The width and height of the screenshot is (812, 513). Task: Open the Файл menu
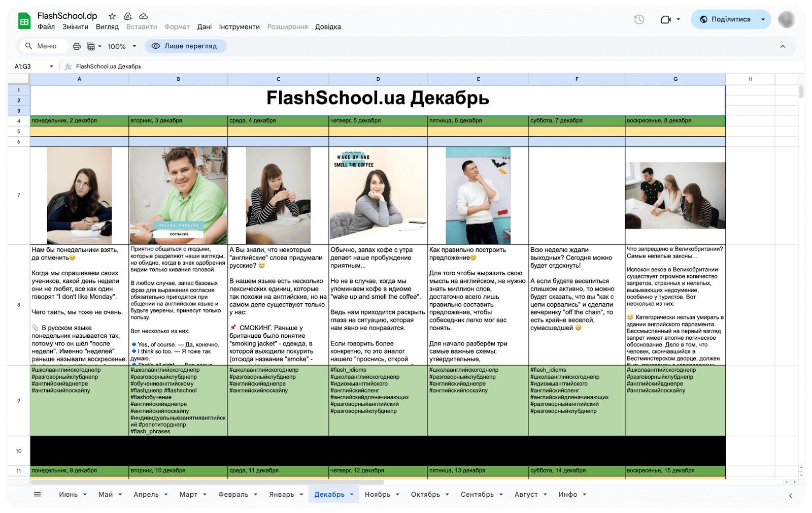(46, 27)
